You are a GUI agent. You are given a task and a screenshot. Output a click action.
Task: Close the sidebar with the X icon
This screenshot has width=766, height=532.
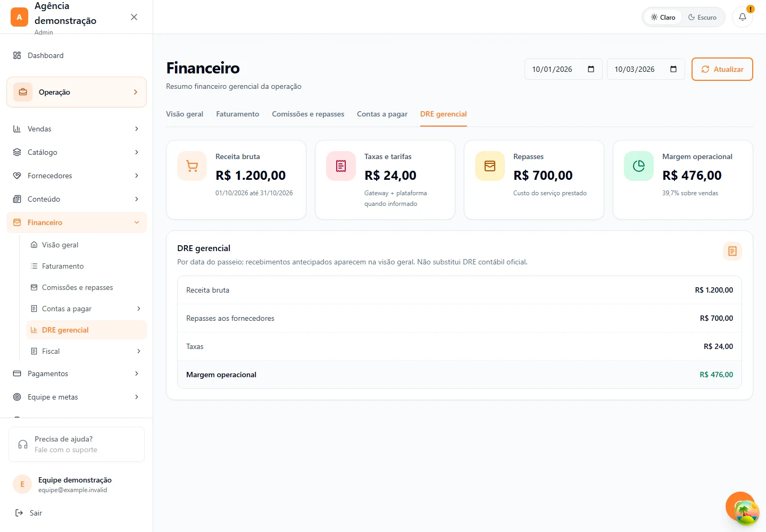(x=134, y=17)
